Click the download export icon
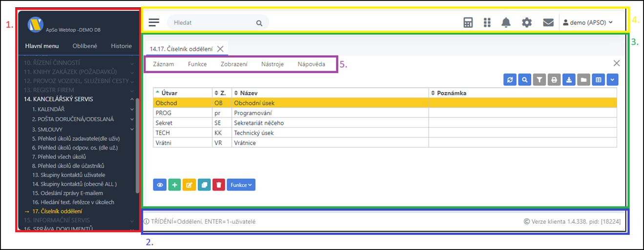This screenshot has width=644, height=250. point(568,80)
